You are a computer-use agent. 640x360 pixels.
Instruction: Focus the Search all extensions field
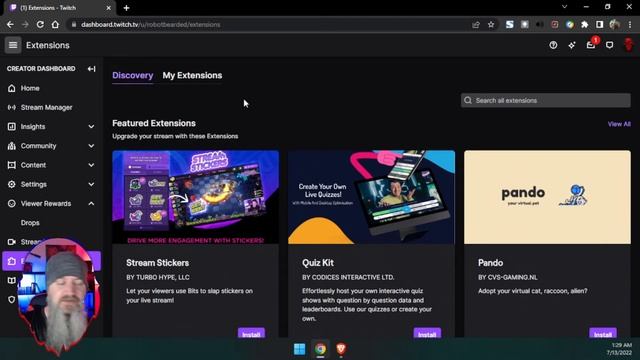[546, 100]
